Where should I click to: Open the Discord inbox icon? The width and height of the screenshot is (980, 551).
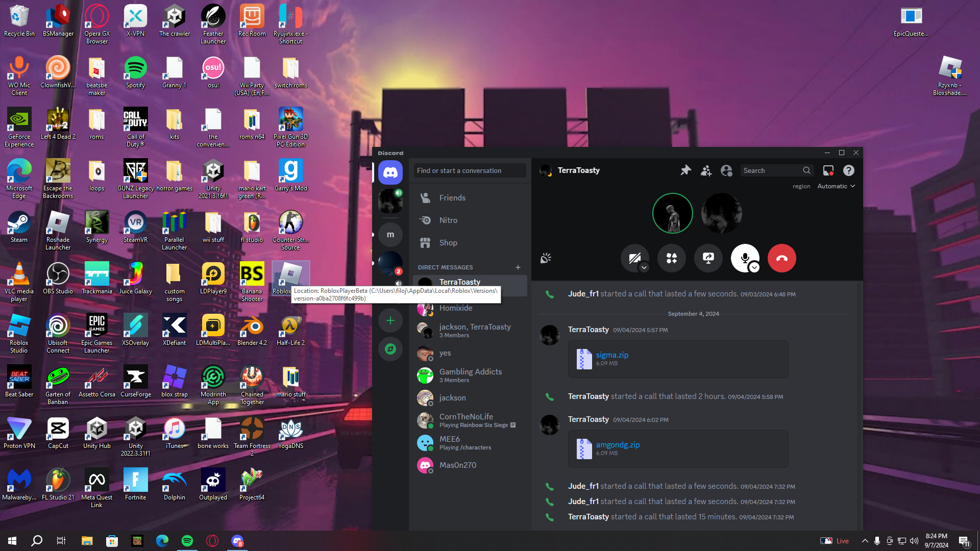tap(828, 170)
